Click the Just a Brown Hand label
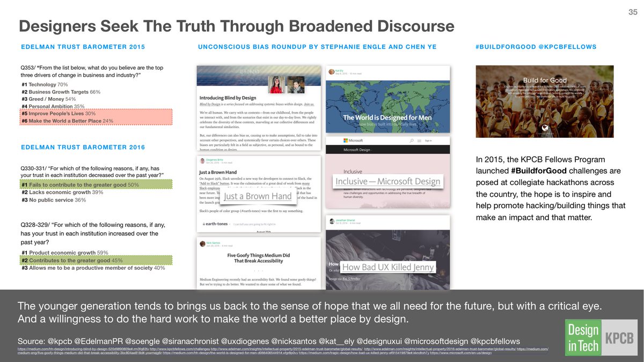 (258, 196)
